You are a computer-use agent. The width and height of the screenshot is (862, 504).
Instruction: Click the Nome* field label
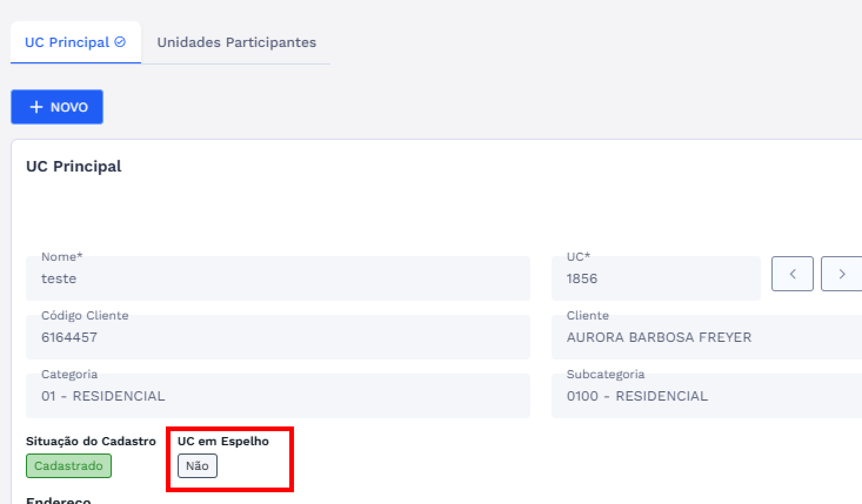(62, 257)
